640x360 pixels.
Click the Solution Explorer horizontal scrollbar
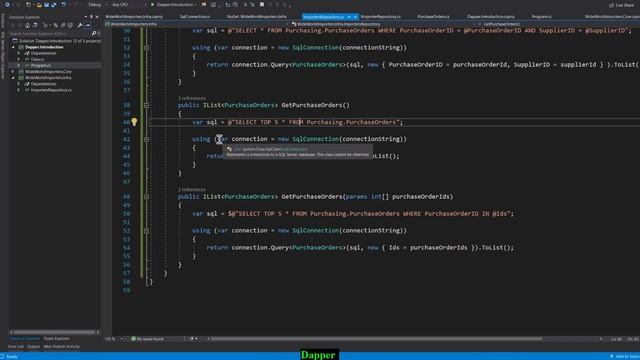[54, 332]
